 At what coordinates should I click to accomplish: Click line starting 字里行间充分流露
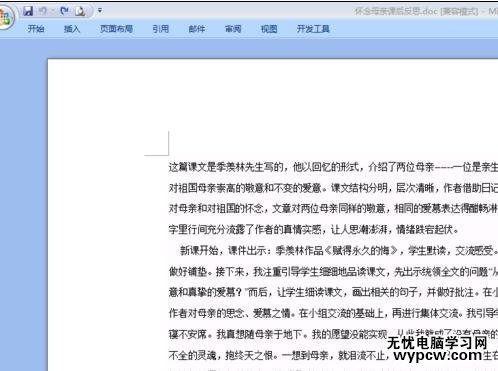click(x=314, y=229)
